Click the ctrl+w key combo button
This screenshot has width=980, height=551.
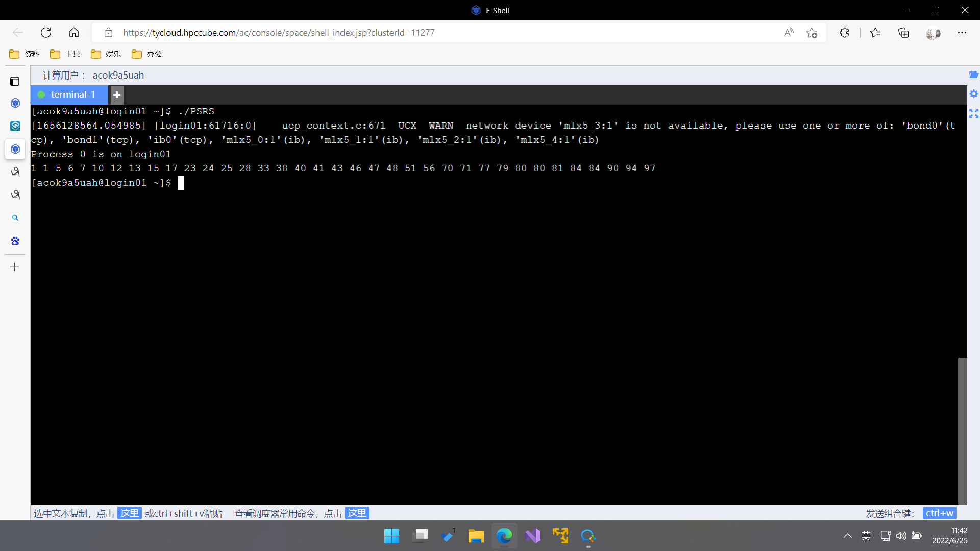click(x=939, y=513)
